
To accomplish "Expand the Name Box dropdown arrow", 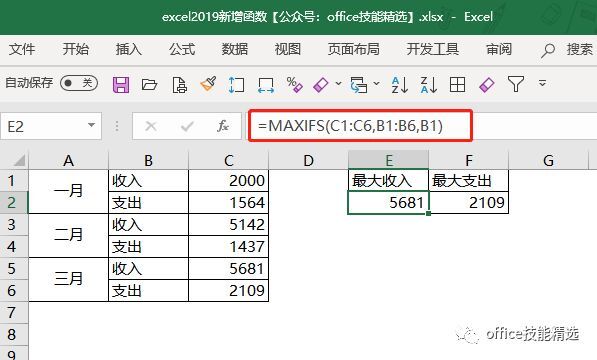I will coord(91,125).
